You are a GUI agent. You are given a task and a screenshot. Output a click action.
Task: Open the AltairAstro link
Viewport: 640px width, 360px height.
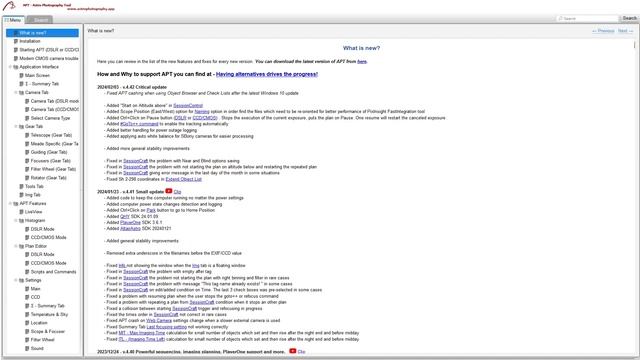pyautogui.click(x=130, y=229)
